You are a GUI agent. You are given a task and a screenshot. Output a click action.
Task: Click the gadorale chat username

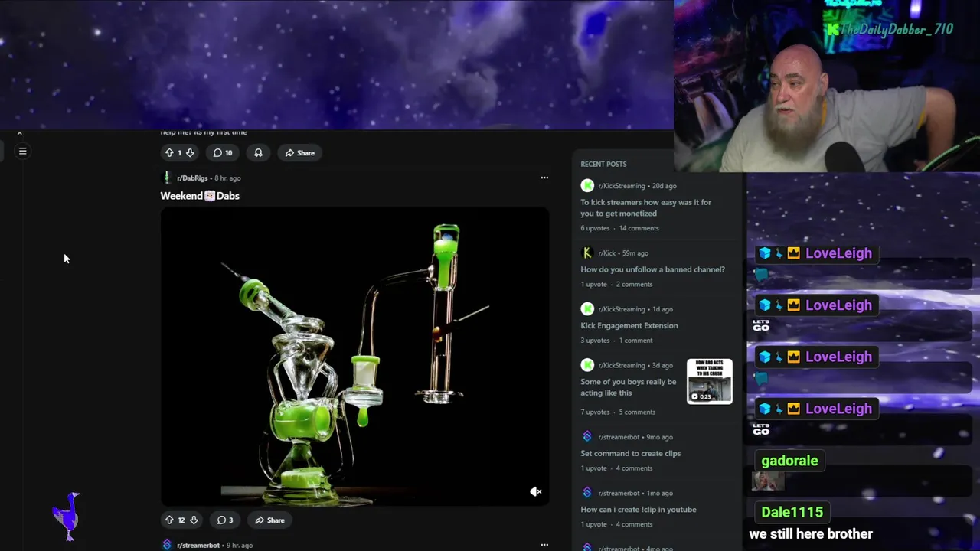(x=789, y=461)
